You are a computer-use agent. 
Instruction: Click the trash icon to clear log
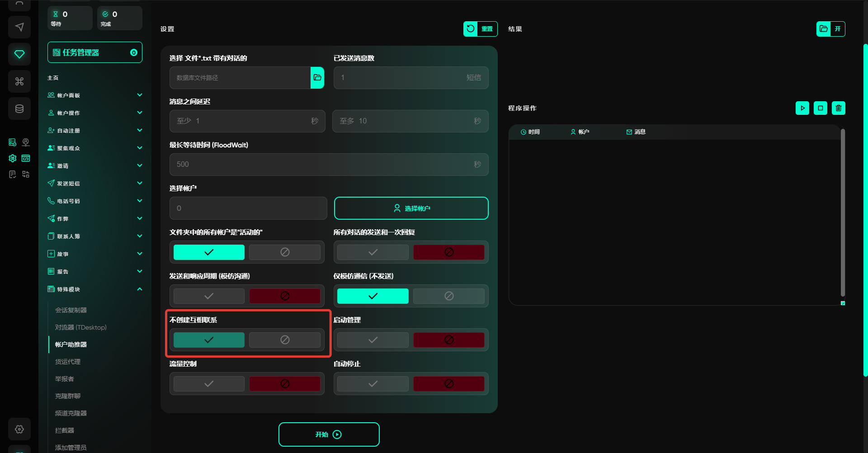pos(838,108)
